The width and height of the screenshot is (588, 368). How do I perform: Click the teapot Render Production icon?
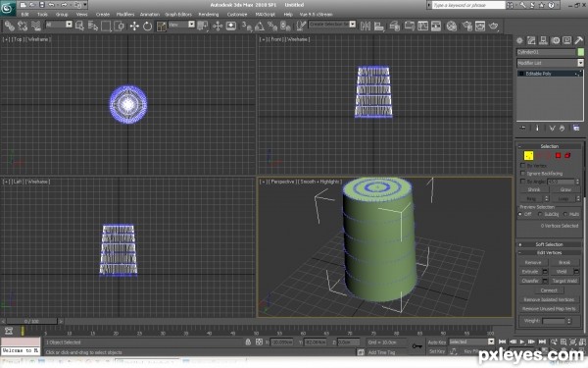tap(494, 26)
